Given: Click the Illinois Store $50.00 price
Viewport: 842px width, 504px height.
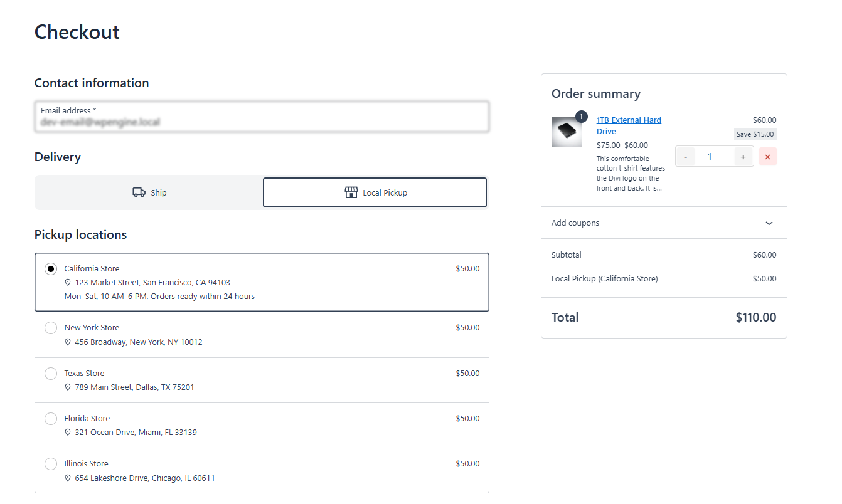Looking at the screenshot, I should pyautogui.click(x=467, y=464).
